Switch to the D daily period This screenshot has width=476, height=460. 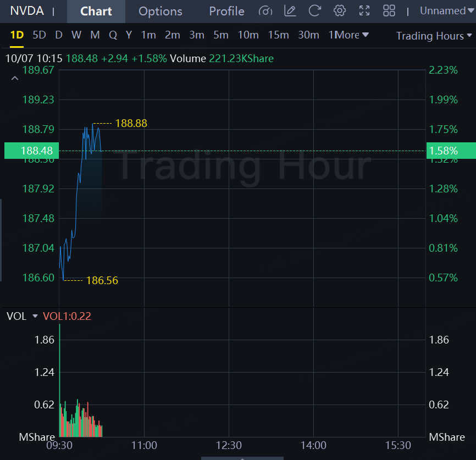click(x=59, y=35)
